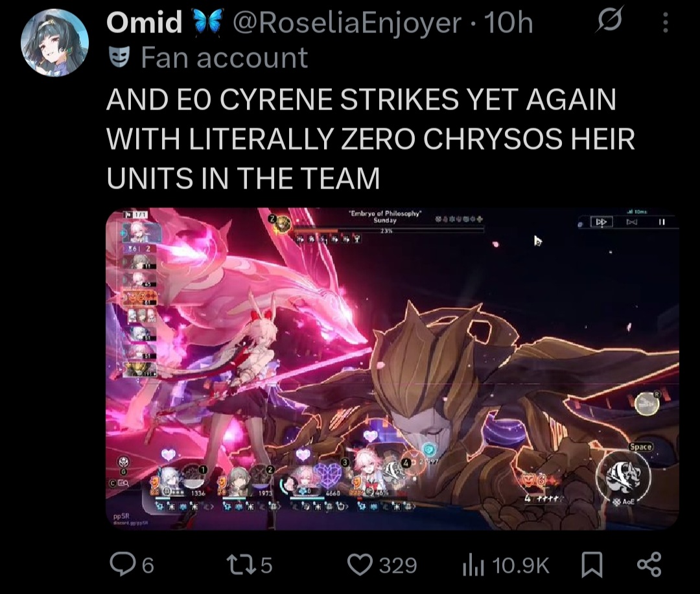700x594 pixels.
Task: Select the round skill icon above Space
Action: [647, 404]
